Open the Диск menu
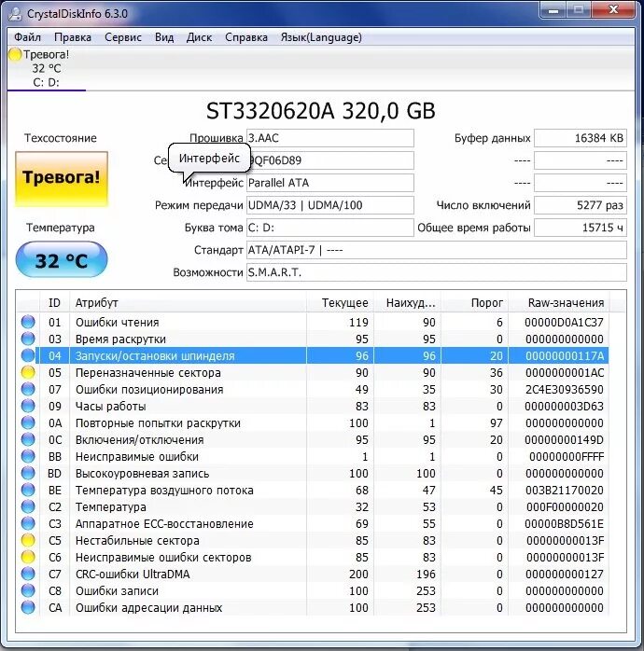This screenshot has height=651, width=644. tap(199, 37)
